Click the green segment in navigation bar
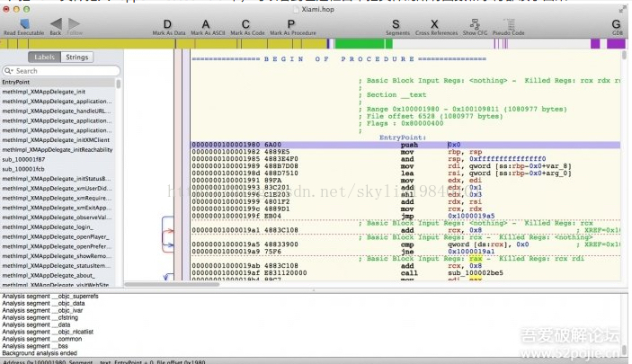The height and width of the screenshot is (364, 632). click(360, 43)
